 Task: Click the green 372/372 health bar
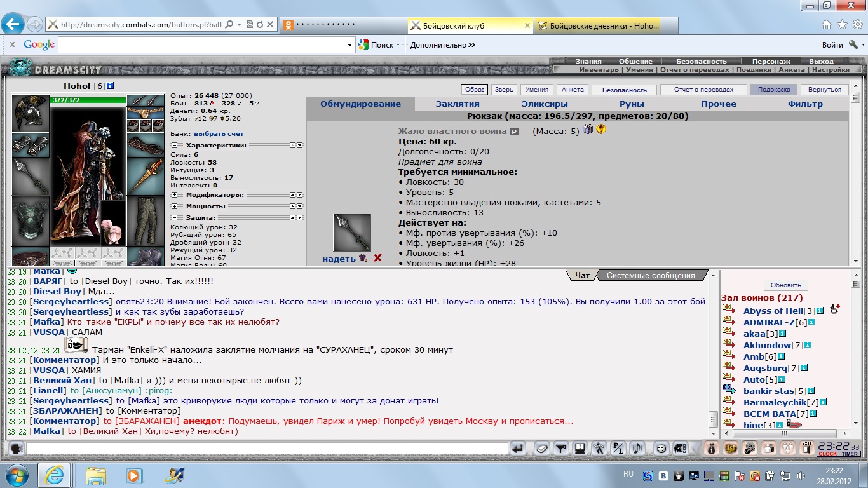click(x=88, y=100)
